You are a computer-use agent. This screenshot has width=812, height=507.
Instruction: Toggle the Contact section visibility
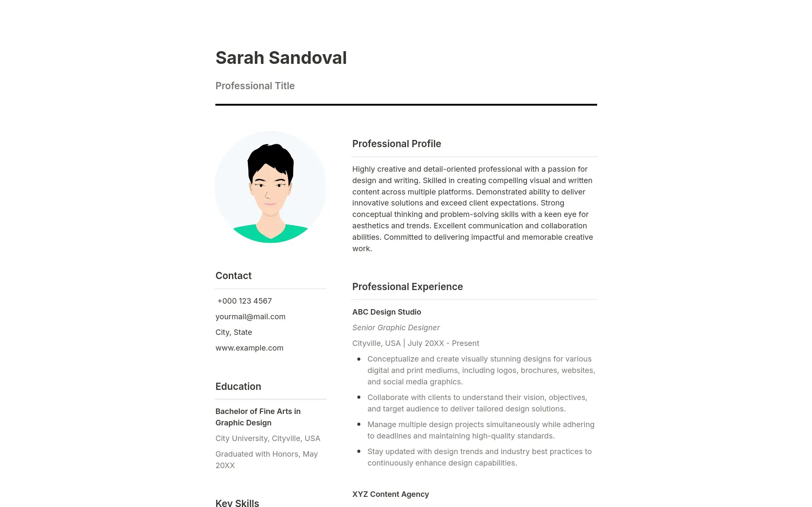pos(233,275)
